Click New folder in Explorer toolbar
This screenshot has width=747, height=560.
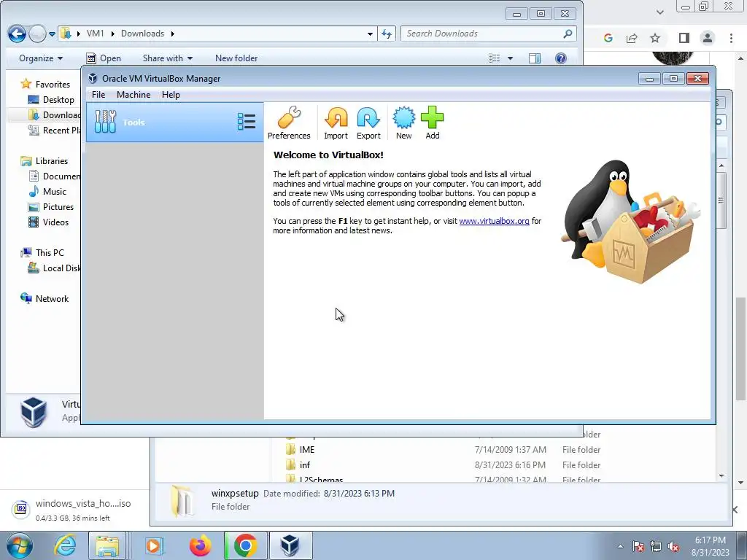click(236, 58)
